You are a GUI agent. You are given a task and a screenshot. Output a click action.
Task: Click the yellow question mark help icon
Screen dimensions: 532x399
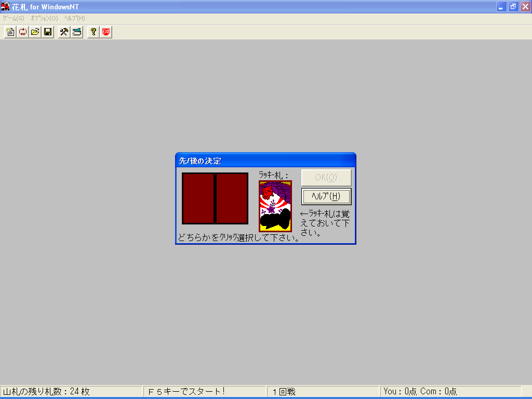tap(94, 32)
